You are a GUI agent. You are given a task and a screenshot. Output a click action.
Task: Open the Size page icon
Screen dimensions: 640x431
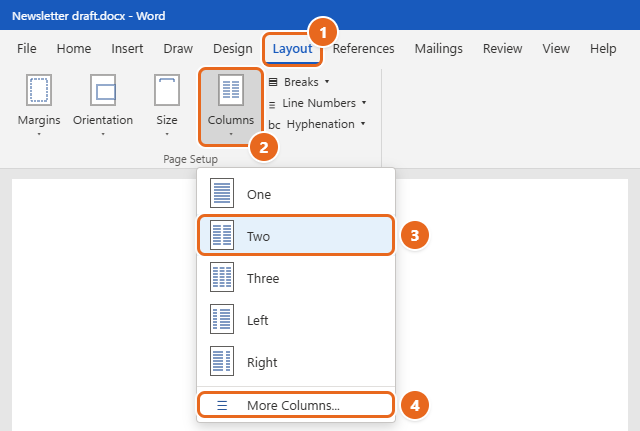[167, 90]
